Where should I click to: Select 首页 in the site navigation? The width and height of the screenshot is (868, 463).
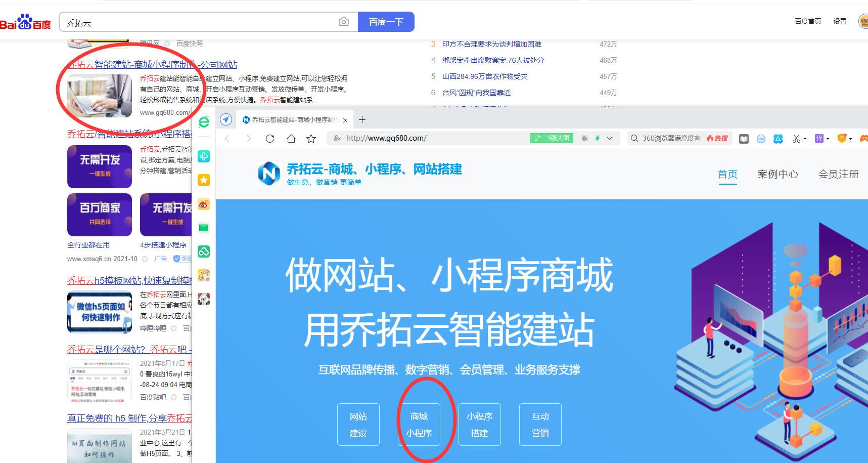(x=727, y=174)
